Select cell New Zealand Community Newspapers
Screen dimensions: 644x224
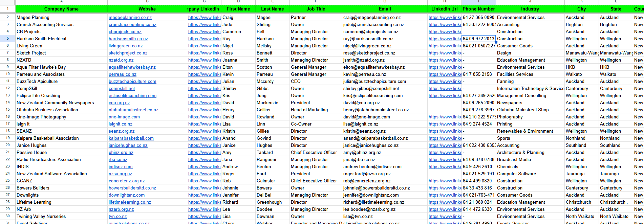pyautogui.click(x=61, y=103)
